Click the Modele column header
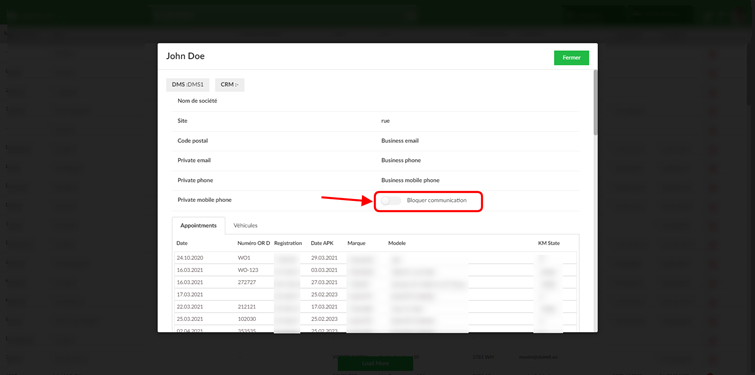This screenshot has width=755, height=375. 397,243
